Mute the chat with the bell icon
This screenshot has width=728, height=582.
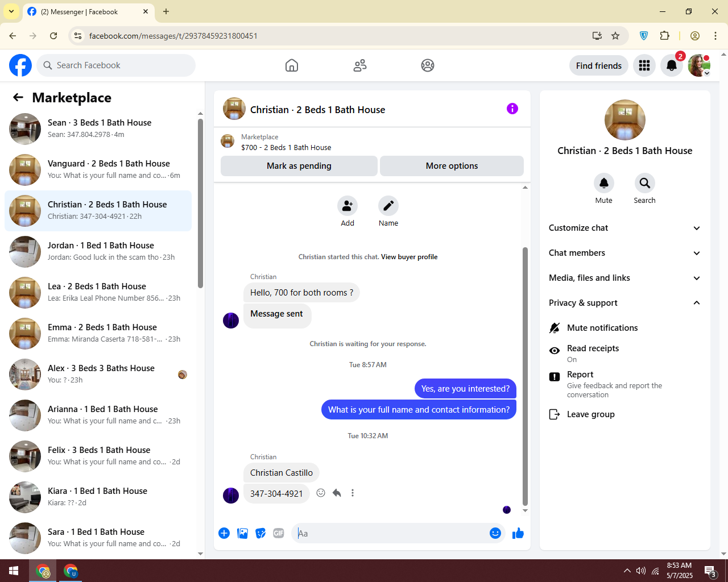pos(604,183)
